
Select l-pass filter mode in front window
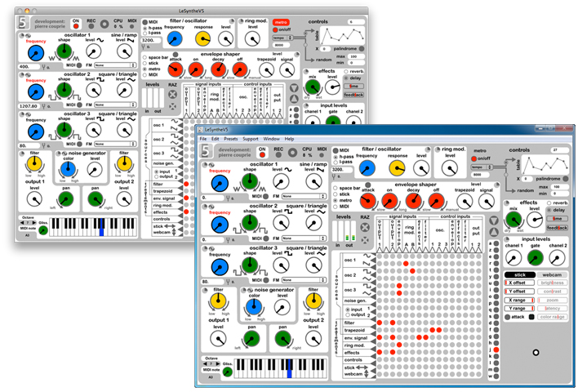336,163
